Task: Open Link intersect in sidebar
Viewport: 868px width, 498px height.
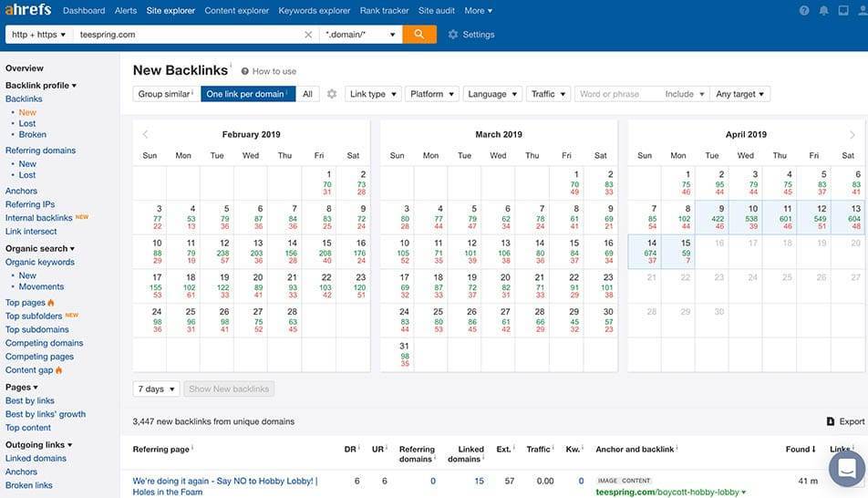Action: [31, 232]
